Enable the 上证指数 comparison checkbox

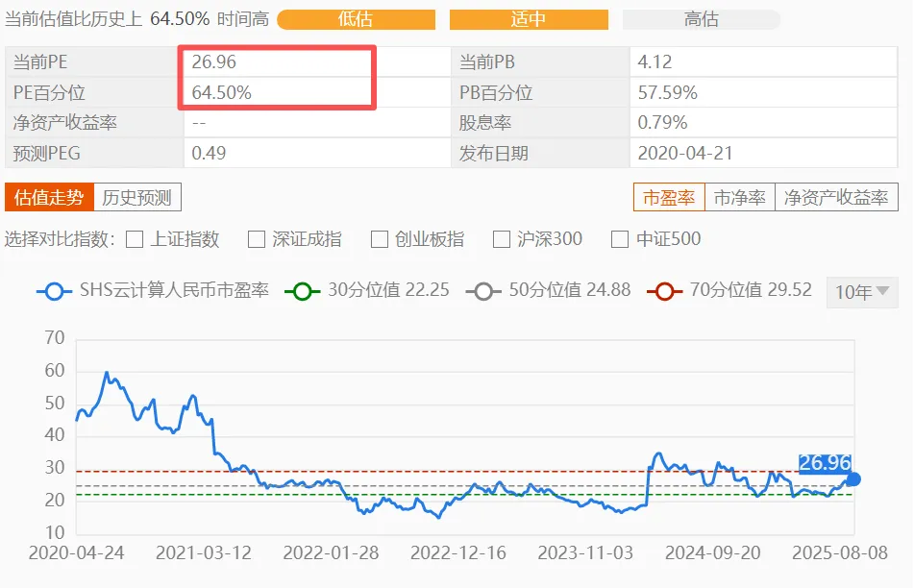click(x=136, y=239)
